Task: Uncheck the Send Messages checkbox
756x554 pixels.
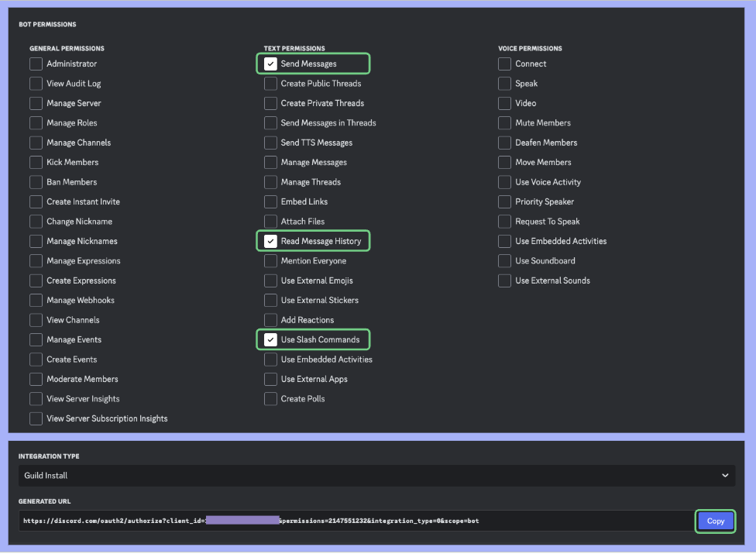Action: click(x=270, y=64)
